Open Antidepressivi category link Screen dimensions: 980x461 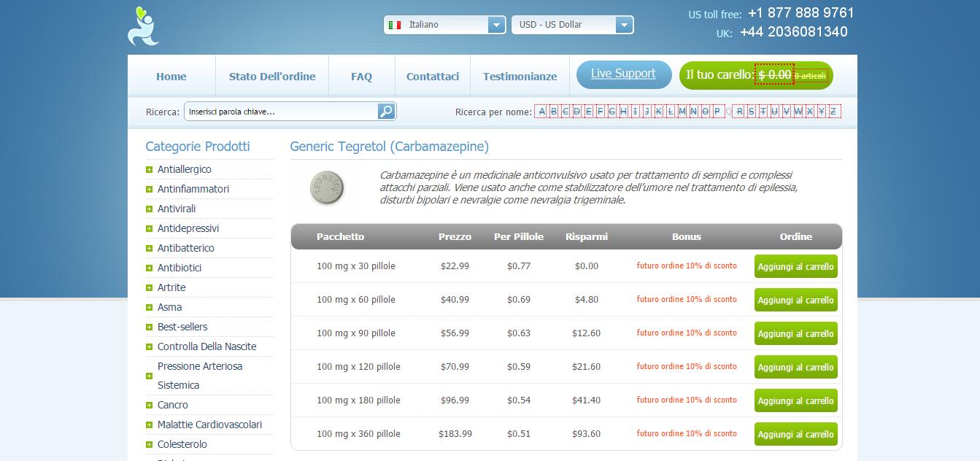coord(188,228)
